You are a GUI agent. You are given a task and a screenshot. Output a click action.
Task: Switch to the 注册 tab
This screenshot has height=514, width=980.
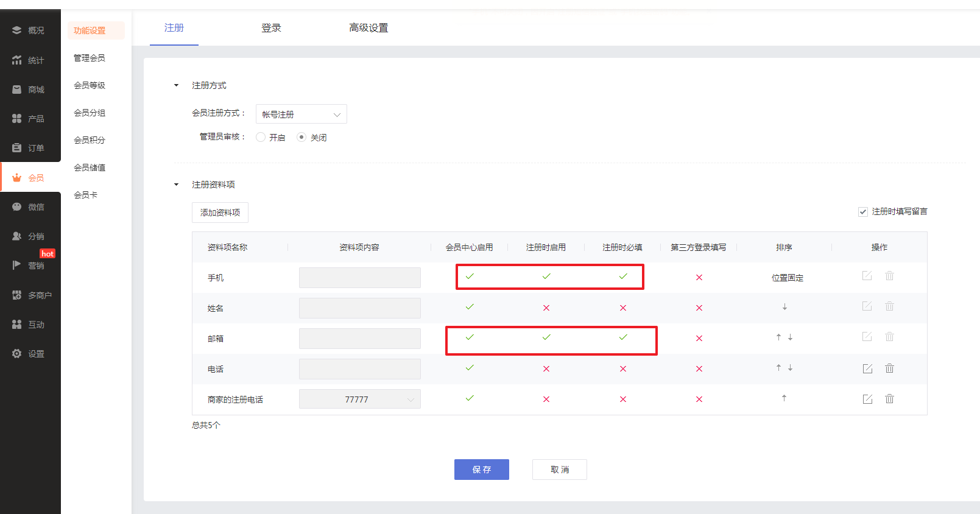pyautogui.click(x=174, y=28)
